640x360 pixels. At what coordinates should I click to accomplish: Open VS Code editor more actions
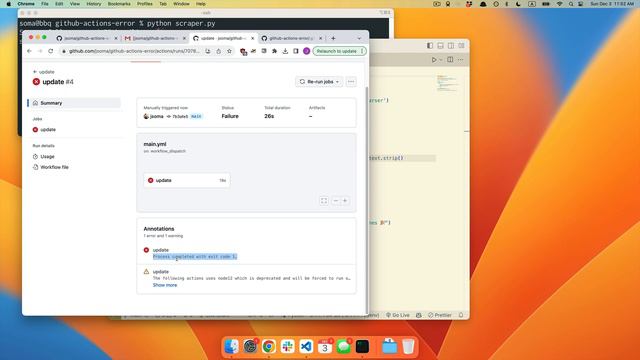point(460,60)
